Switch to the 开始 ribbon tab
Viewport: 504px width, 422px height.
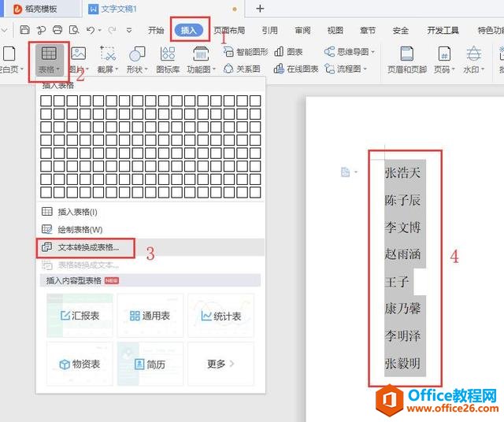click(x=156, y=31)
